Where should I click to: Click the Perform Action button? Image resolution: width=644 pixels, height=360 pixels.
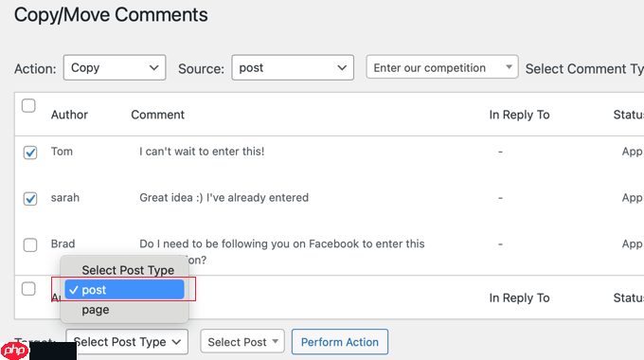tap(340, 341)
